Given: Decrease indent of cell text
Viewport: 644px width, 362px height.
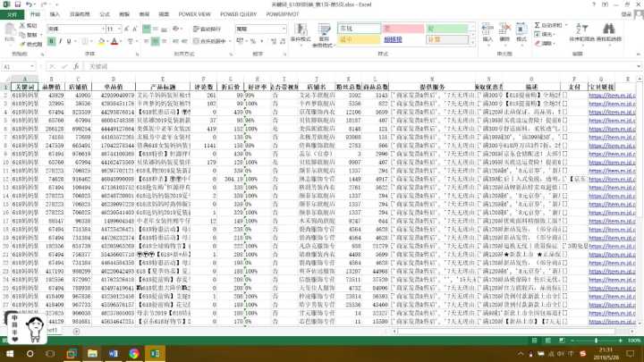Looking at the screenshot, I should pos(175,41).
